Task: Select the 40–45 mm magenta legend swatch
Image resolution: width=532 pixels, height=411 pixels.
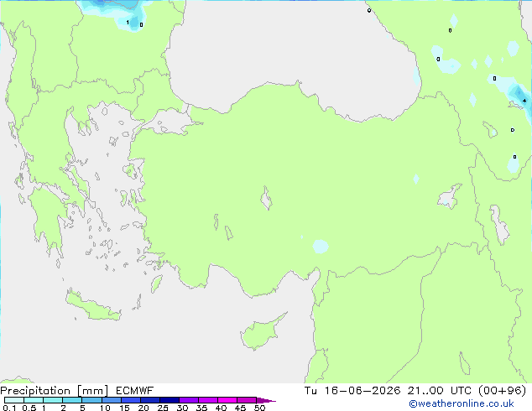Action: pyautogui.click(x=227, y=400)
